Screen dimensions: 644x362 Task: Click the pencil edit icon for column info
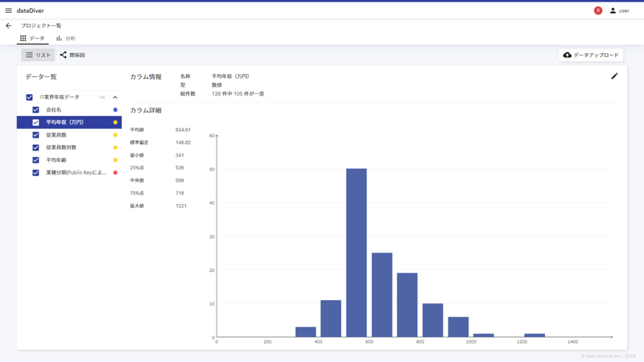(614, 76)
